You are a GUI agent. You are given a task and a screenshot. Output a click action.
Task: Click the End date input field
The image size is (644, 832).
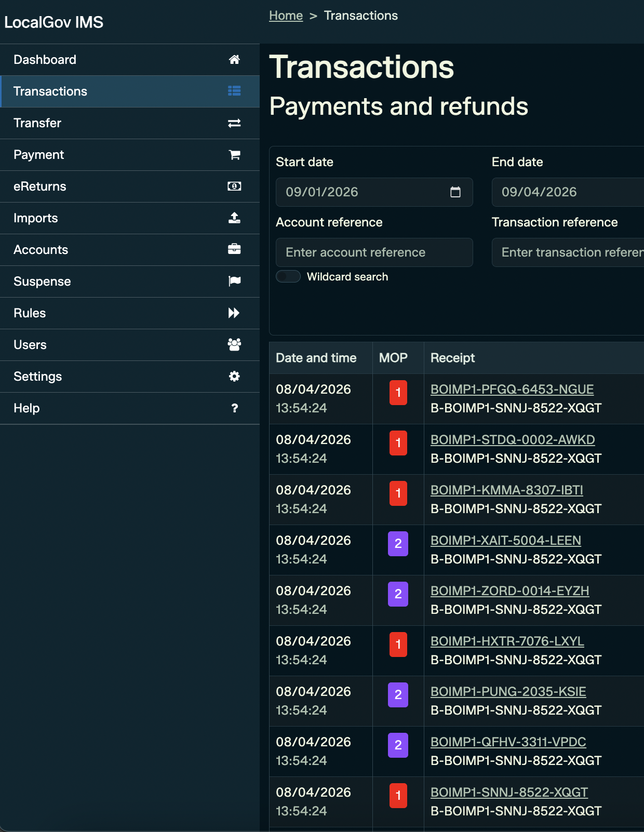568,192
